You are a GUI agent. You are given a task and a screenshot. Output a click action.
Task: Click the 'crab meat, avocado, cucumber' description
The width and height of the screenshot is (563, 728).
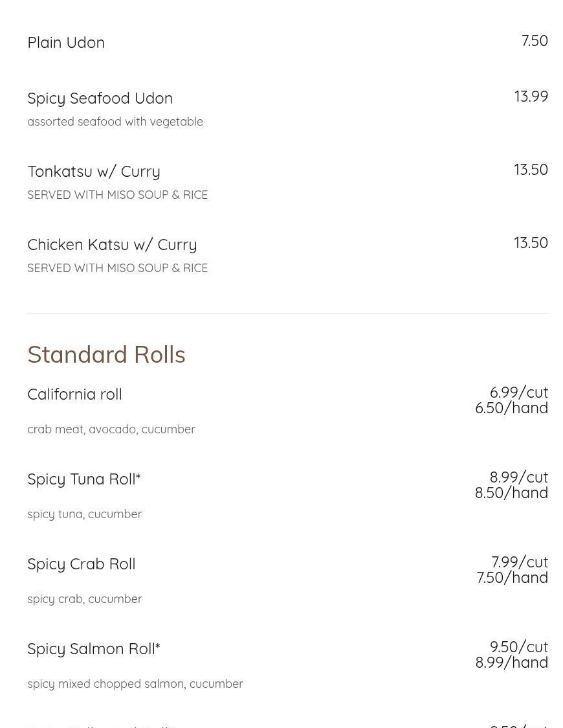(111, 429)
